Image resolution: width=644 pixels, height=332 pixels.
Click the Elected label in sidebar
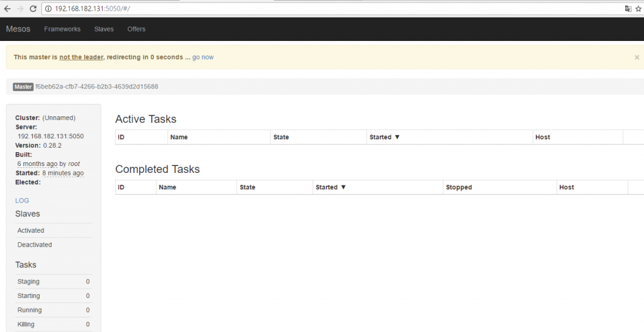(28, 182)
